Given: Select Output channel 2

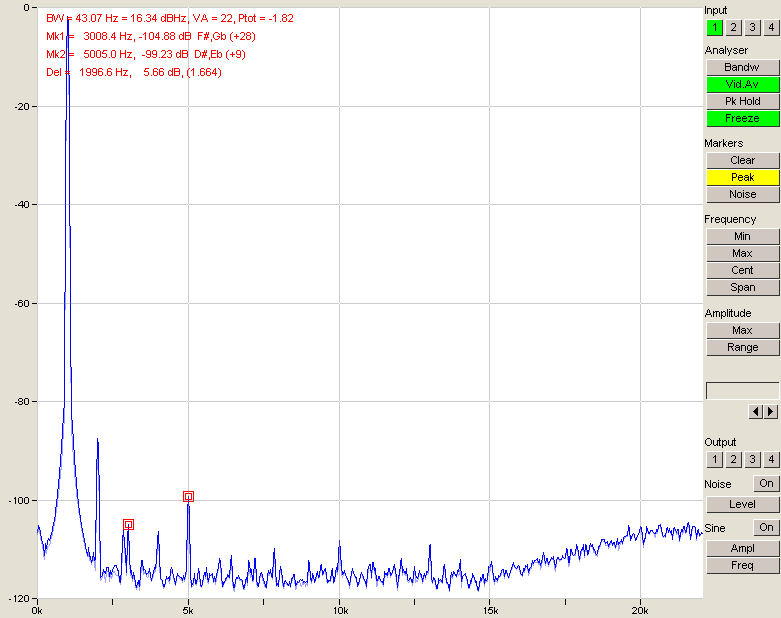Looking at the screenshot, I should coord(733,459).
